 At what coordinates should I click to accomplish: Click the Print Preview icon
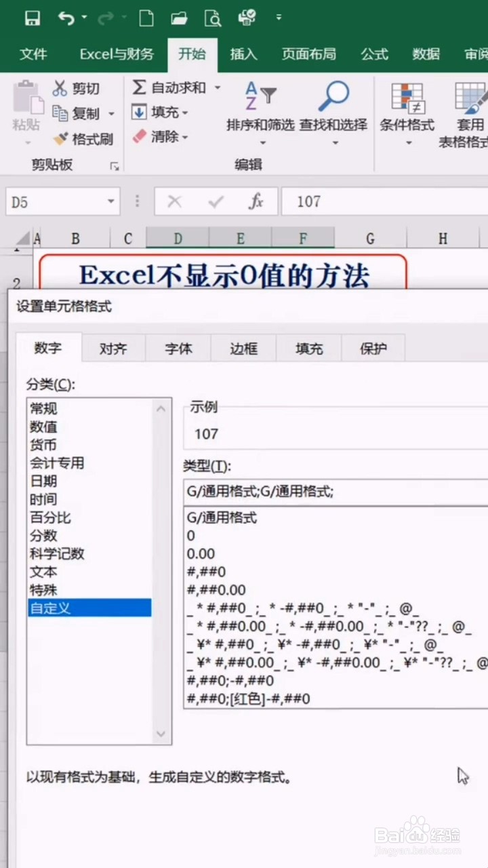click(x=213, y=18)
